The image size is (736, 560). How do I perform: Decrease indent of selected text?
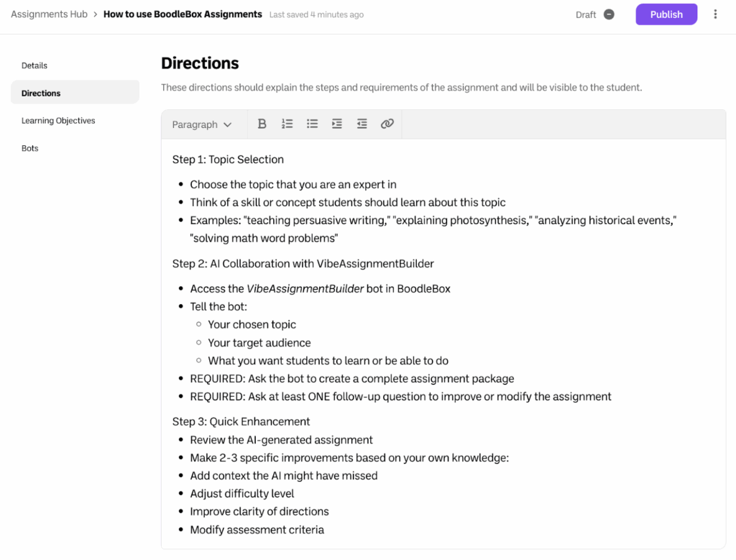[362, 124]
